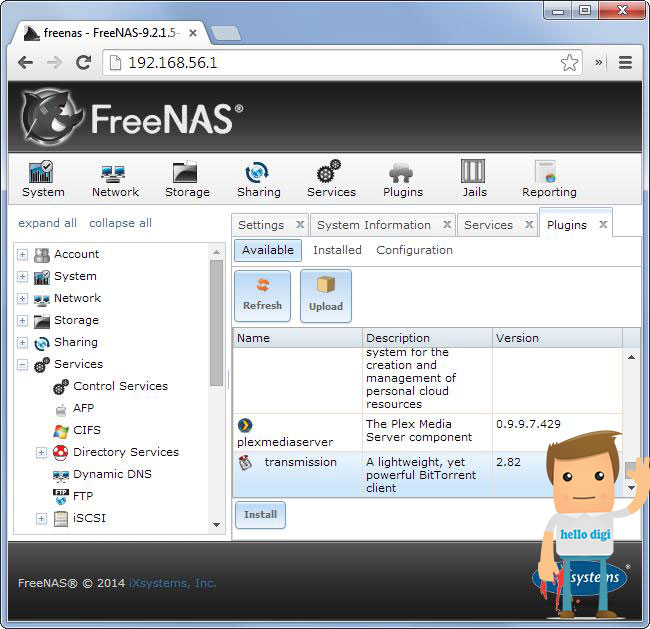Click the Install button
This screenshot has height=629, width=650.
tap(260, 515)
